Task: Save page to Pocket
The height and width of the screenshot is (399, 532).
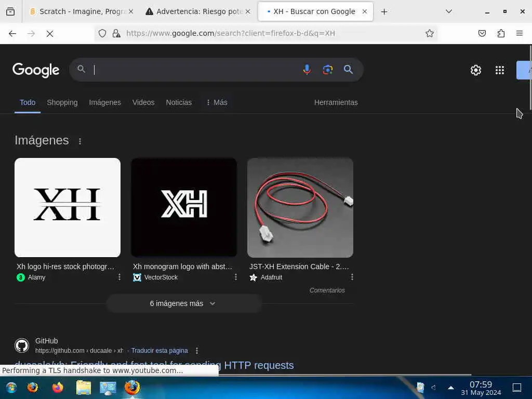Action: tap(482, 33)
